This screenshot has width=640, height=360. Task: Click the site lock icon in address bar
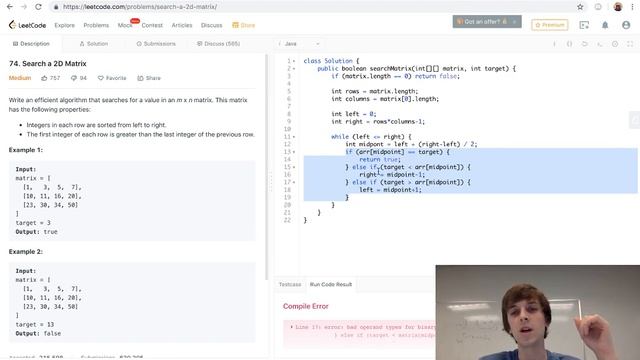[x=56, y=7]
